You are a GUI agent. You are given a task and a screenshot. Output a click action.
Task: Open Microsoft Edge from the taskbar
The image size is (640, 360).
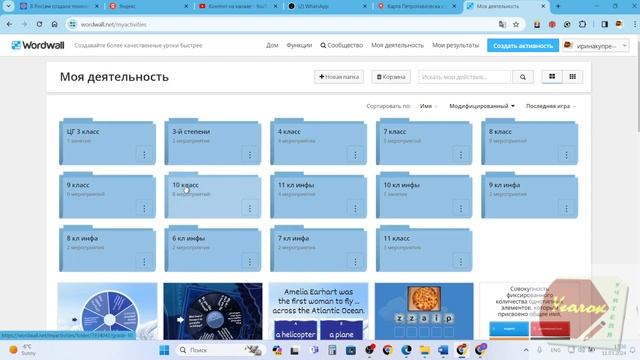[406, 350]
